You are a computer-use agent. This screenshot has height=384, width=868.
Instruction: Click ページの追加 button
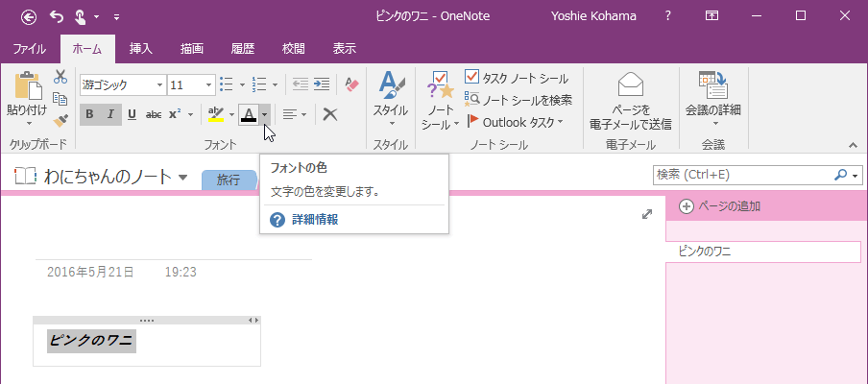coord(719,207)
